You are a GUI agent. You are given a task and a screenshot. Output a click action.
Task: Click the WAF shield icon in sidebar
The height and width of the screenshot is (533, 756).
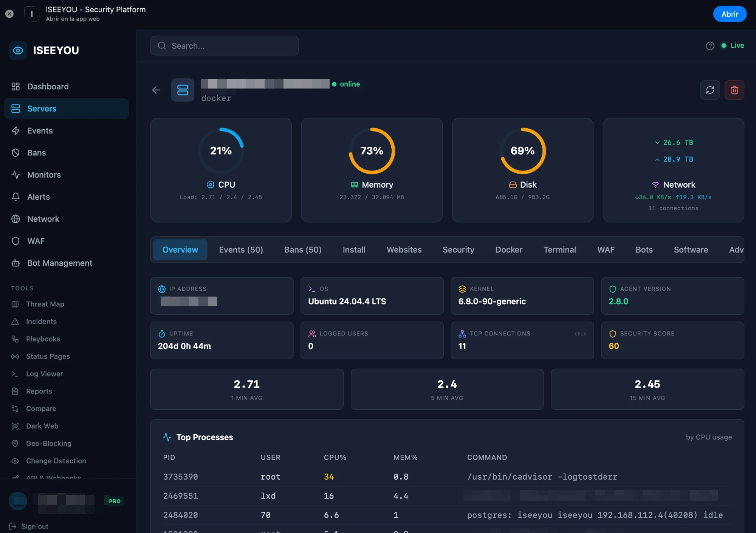coord(15,241)
